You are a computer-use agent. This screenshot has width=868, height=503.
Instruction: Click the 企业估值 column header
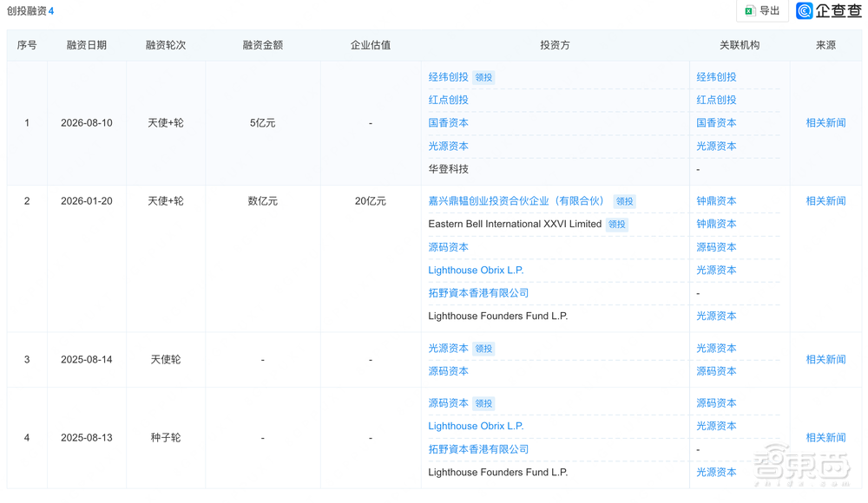[x=371, y=45]
